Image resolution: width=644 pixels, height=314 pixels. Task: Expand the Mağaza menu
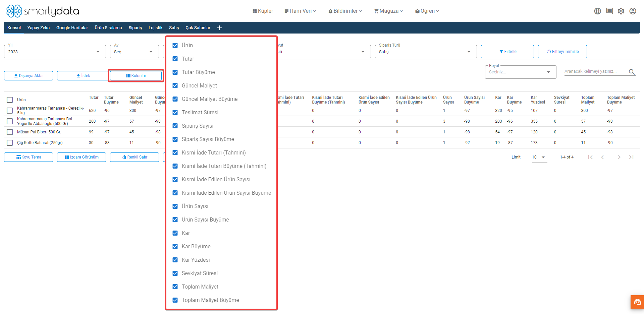click(388, 11)
